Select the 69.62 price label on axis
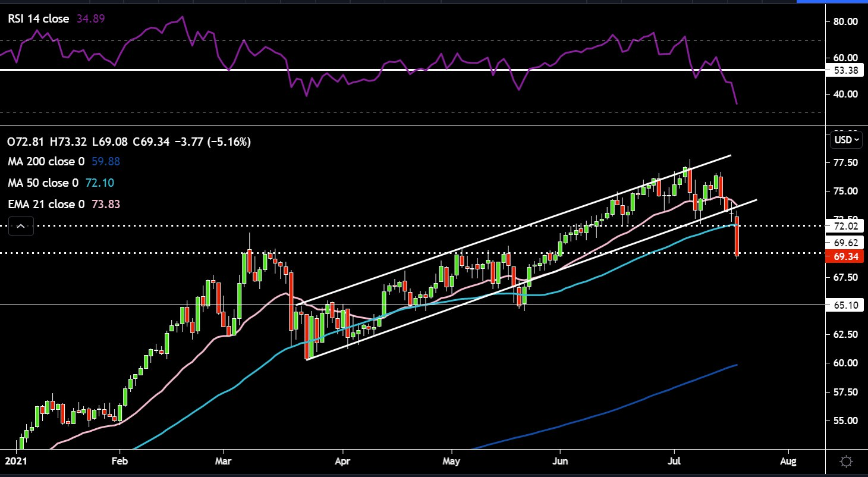This screenshot has width=868, height=477. 846,243
